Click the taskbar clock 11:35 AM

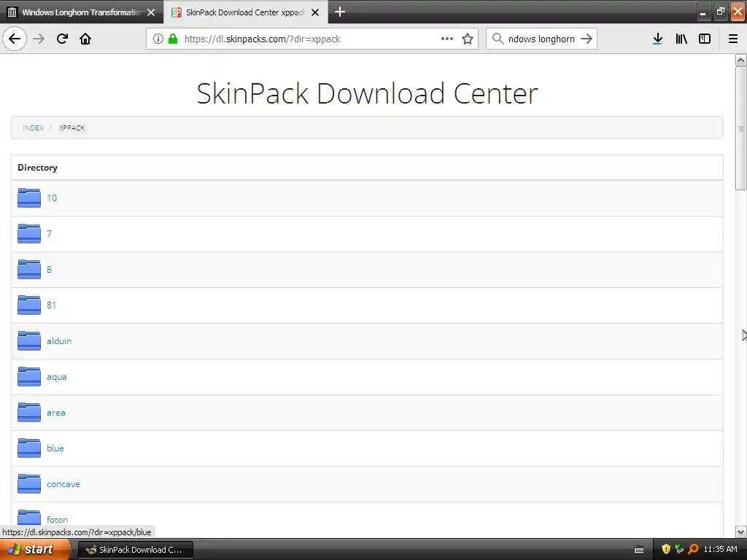[x=720, y=550]
